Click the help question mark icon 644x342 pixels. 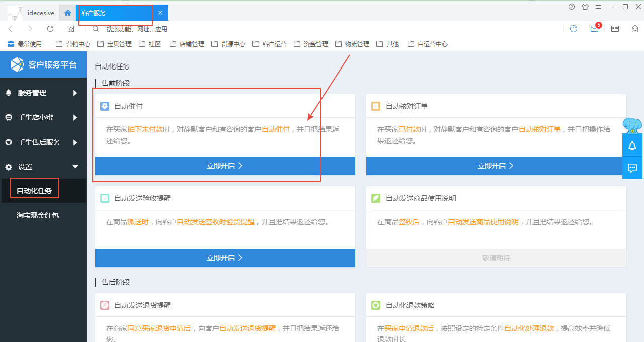tap(572, 7)
